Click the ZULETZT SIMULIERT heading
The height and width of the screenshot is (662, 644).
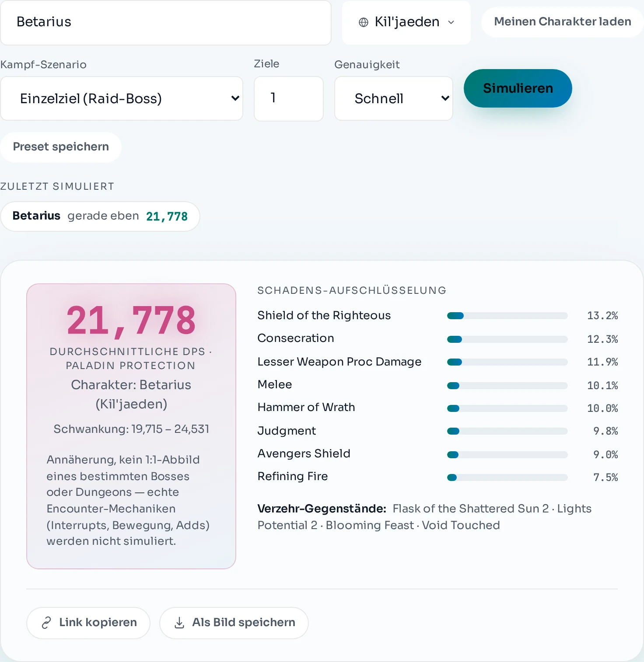point(57,186)
